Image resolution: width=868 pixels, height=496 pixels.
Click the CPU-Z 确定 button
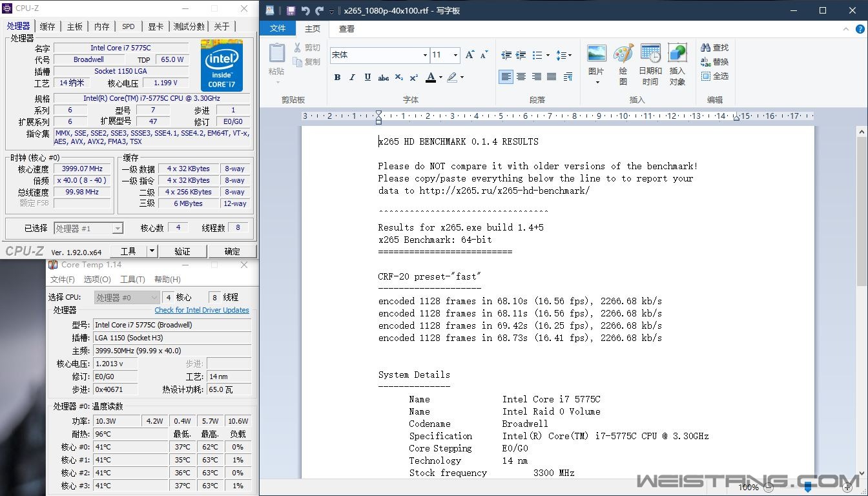(x=232, y=251)
